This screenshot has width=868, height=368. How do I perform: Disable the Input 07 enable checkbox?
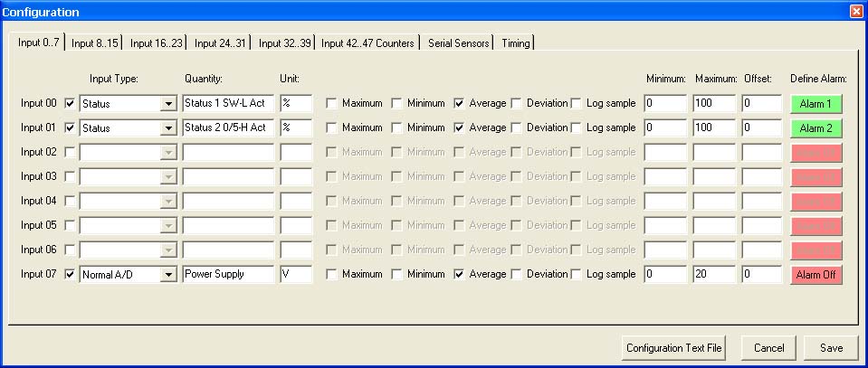click(x=71, y=274)
